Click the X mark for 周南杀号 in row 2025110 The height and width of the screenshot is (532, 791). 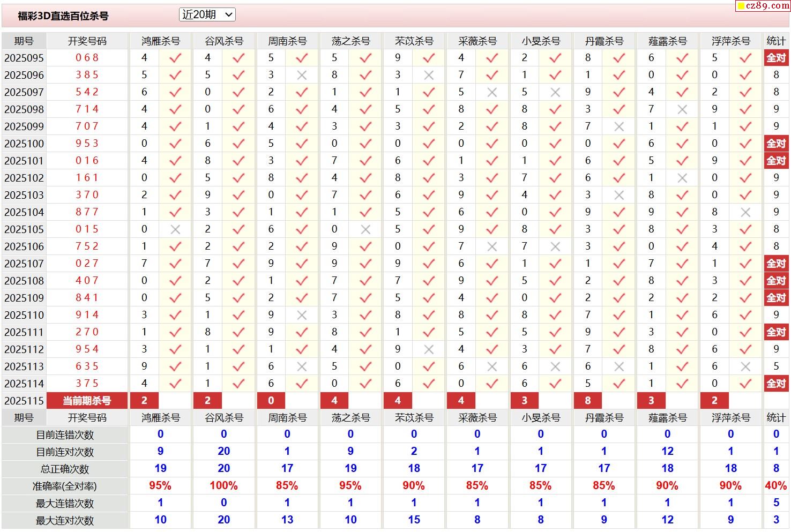click(302, 315)
